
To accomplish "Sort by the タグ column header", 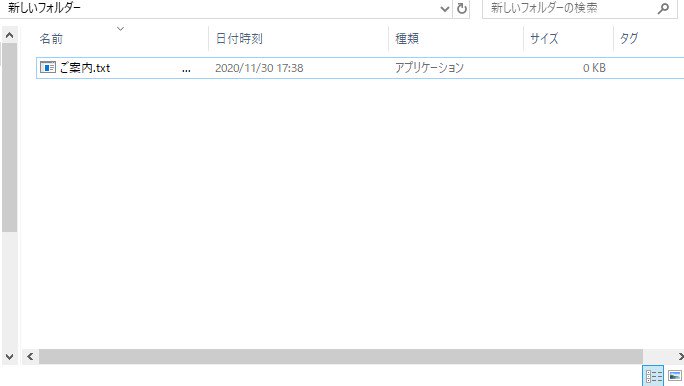I will pyautogui.click(x=629, y=39).
